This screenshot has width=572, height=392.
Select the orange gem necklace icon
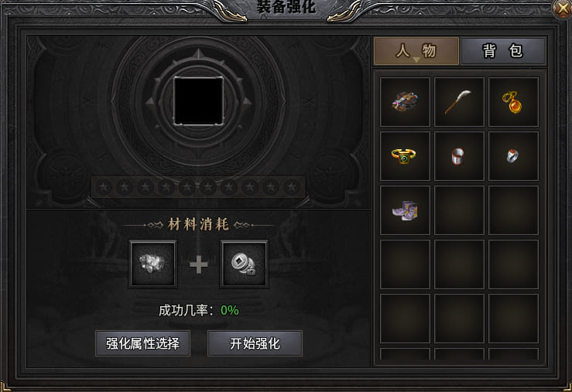(x=513, y=102)
